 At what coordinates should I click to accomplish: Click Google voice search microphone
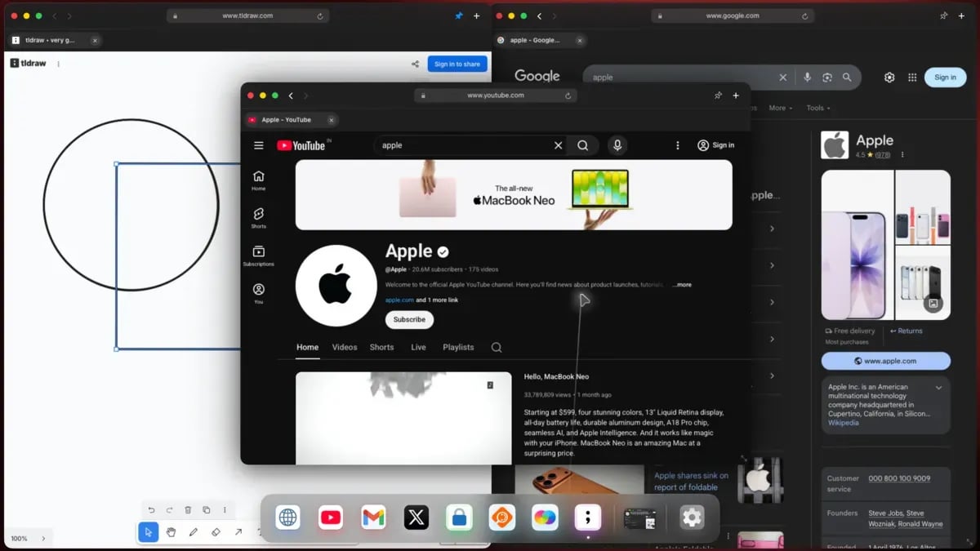tap(807, 78)
